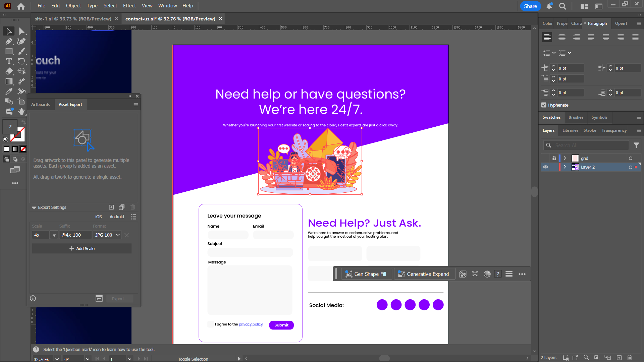
Task: Collapse the Export Settings section
Action: click(x=34, y=207)
